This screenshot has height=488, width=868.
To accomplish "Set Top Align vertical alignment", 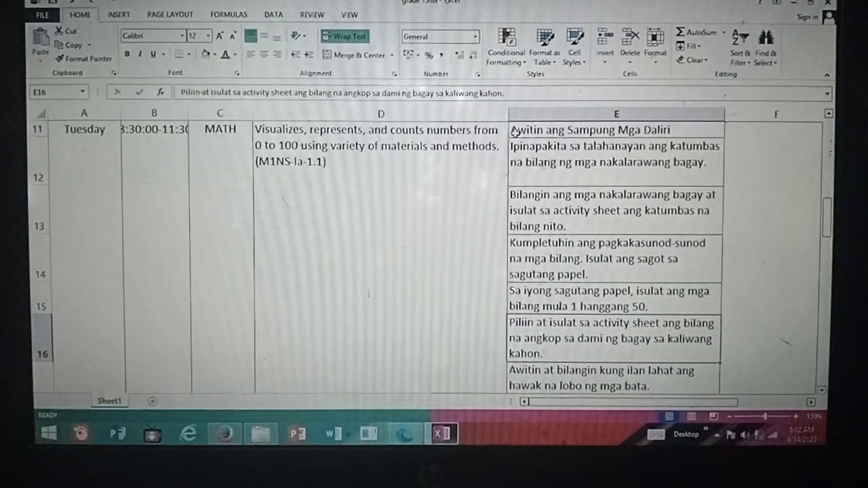I will click(251, 36).
